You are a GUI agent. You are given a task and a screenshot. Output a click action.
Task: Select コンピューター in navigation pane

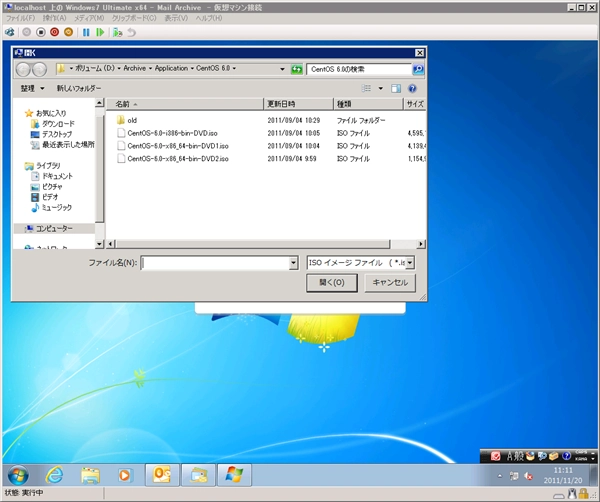tap(54, 228)
